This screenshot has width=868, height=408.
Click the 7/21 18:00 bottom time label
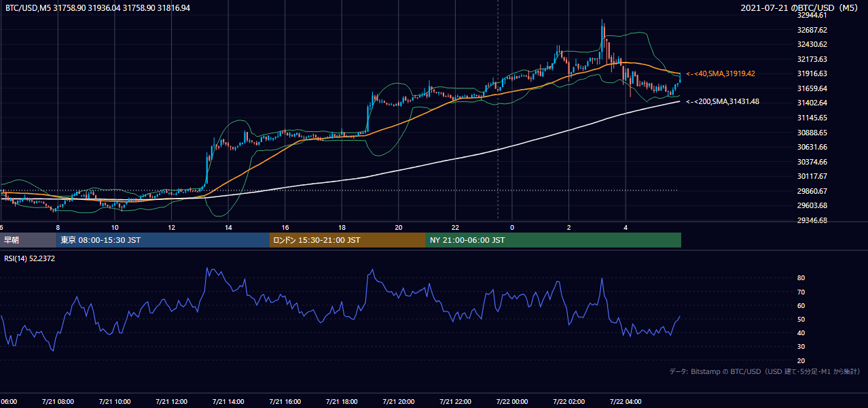click(x=342, y=402)
